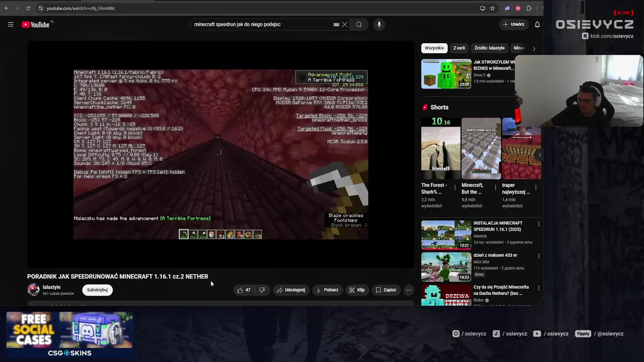The height and width of the screenshot is (362, 644).
Task: Subscribe to lalastyle with Subskrybuj button
Action: 97,290
